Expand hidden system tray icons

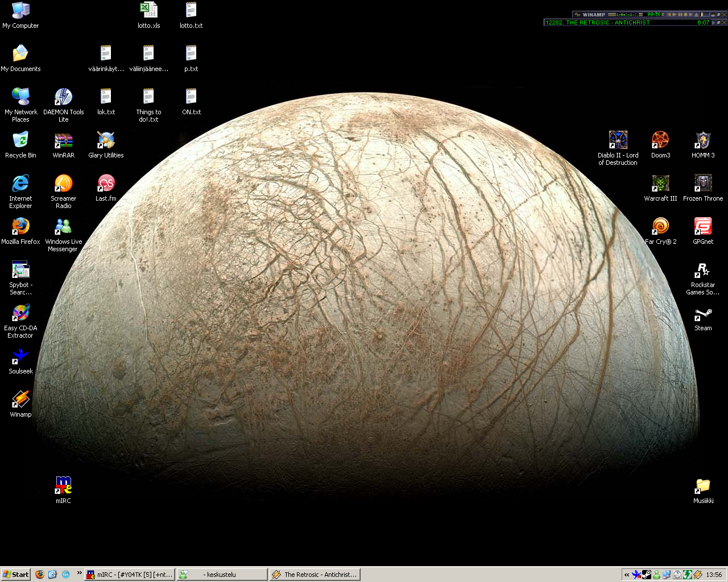click(627, 575)
